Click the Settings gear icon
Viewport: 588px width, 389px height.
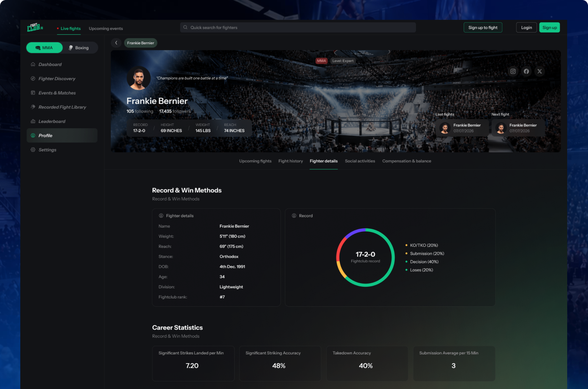(x=33, y=150)
